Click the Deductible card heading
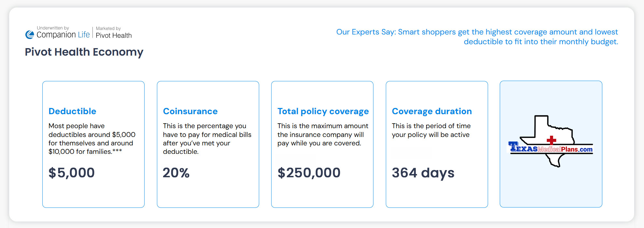The height and width of the screenshot is (228, 644). (72, 111)
